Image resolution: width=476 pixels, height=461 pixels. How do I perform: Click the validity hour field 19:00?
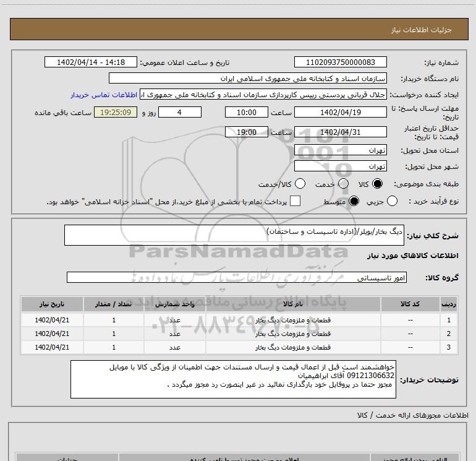coord(247,132)
